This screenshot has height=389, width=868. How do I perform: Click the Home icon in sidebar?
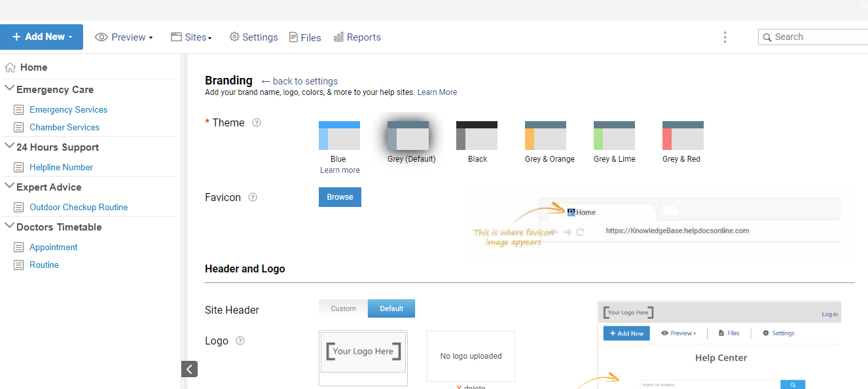click(10, 67)
